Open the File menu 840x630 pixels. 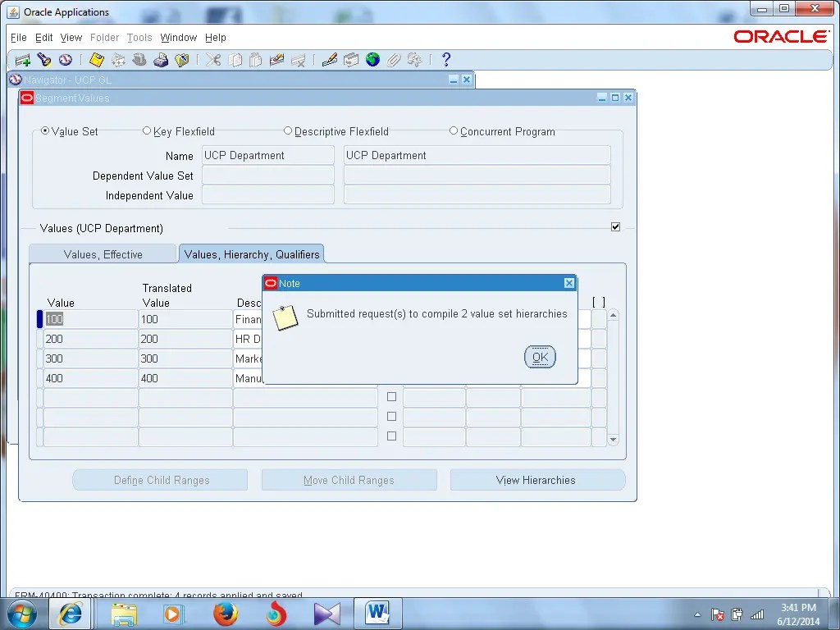[18, 38]
